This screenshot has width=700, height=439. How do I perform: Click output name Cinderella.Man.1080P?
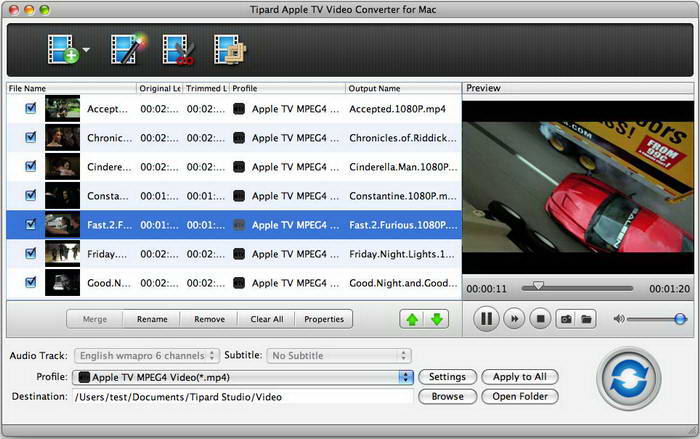tap(403, 167)
